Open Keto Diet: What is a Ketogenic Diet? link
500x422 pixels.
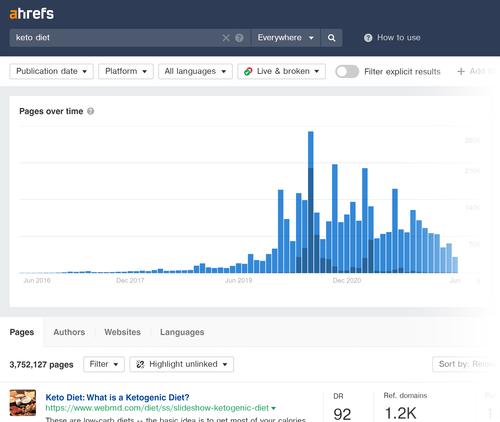117,397
